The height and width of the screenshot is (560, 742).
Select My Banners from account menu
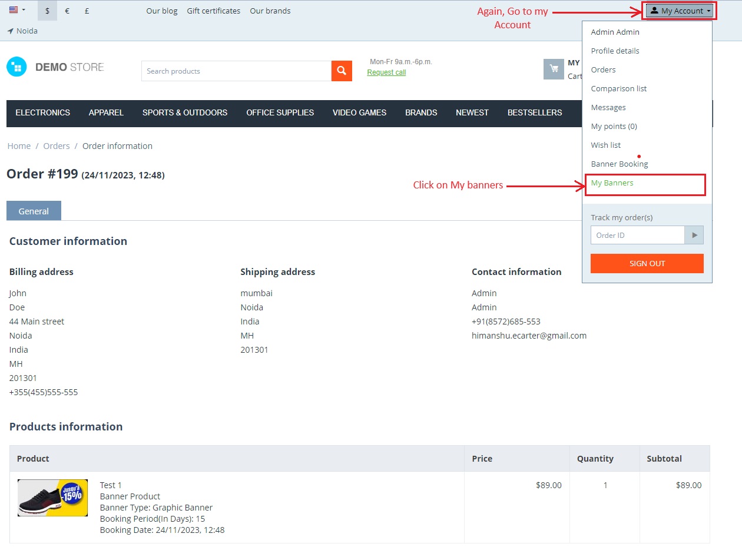[612, 183]
